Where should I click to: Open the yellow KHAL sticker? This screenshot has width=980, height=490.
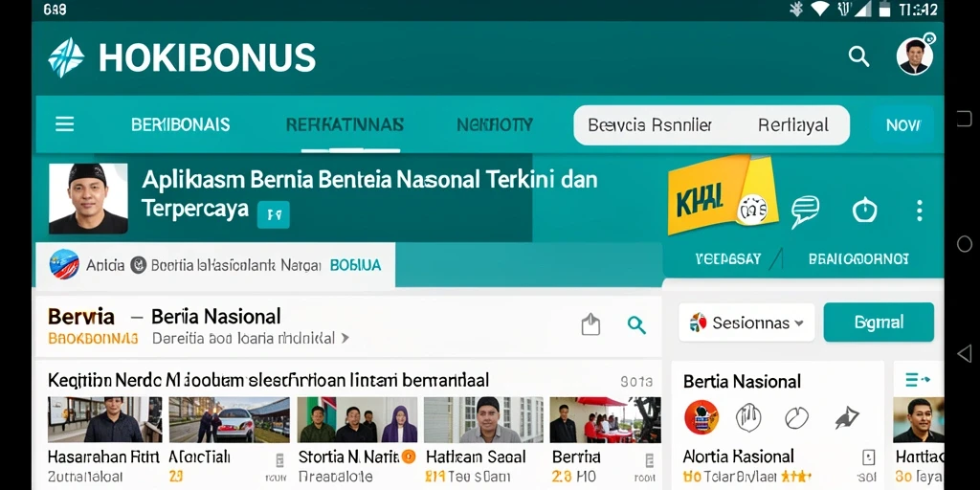[x=722, y=194]
